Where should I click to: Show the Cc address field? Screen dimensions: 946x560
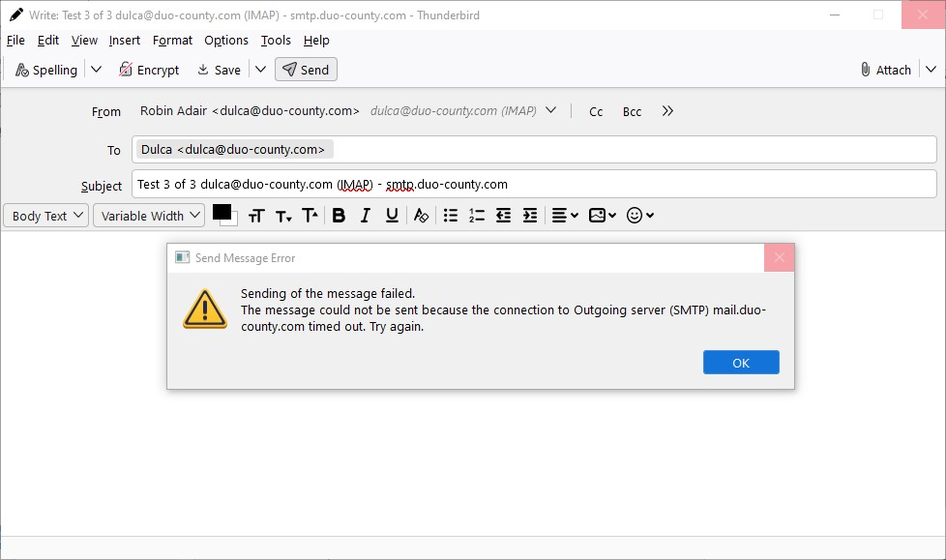click(x=596, y=111)
